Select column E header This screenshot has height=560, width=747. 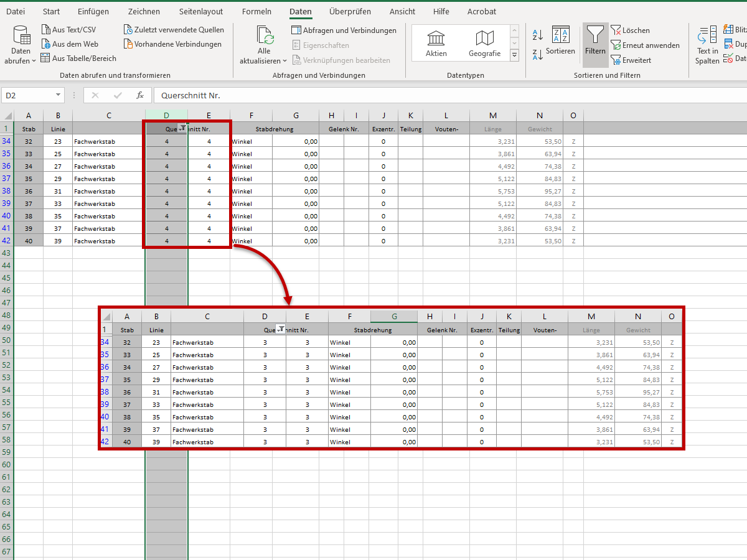pos(209,116)
